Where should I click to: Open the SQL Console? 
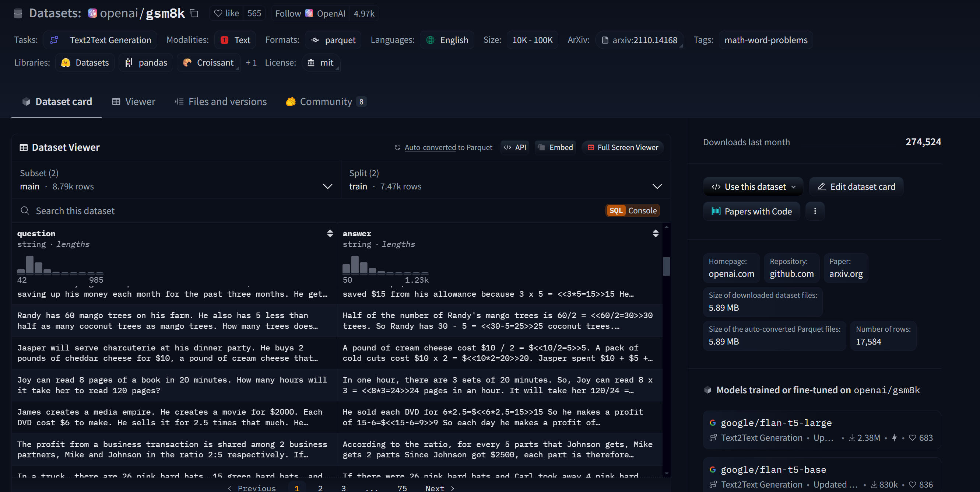pos(632,210)
